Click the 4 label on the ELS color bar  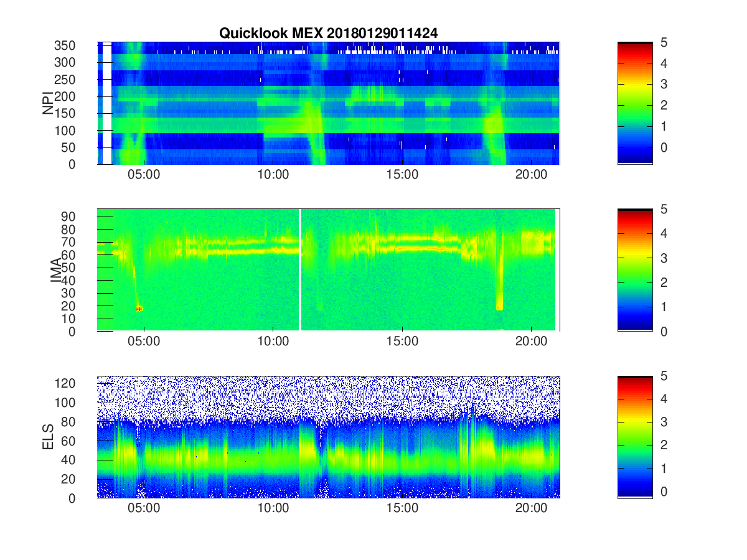click(664, 399)
